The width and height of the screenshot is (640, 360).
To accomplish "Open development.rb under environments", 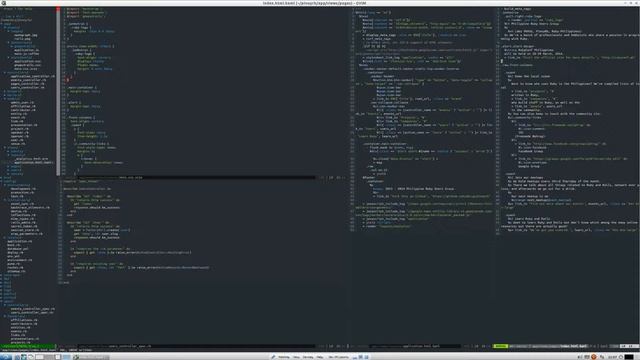I will [x=23, y=189].
